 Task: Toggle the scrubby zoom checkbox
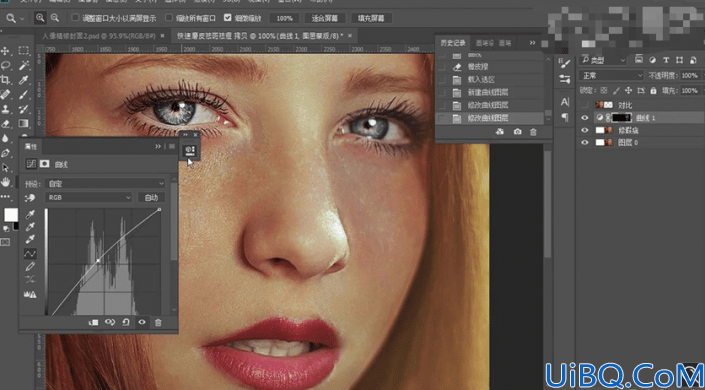[228, 18]
